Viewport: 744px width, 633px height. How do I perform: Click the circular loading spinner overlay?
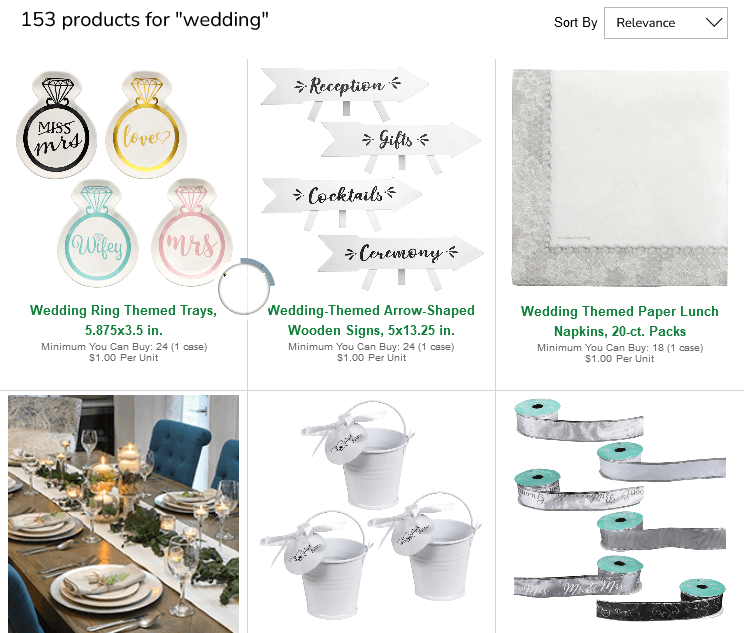pyautogui.click(x=246, y=286)
